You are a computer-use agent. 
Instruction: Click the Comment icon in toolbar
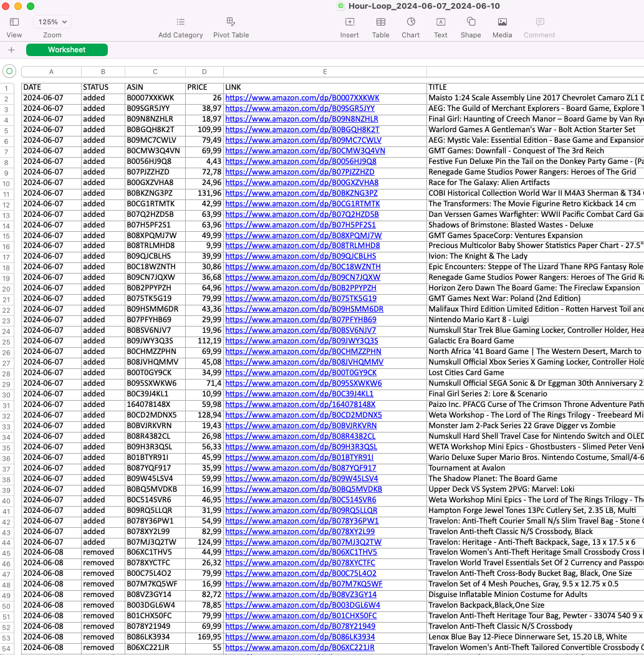click(x=539, y=21)
